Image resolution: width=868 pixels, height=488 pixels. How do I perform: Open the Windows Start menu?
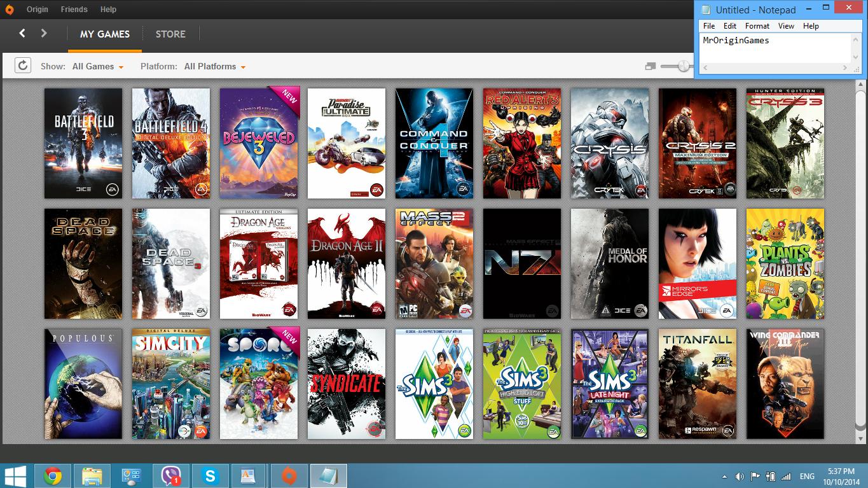pyautogui.click(x=15, y=476)
